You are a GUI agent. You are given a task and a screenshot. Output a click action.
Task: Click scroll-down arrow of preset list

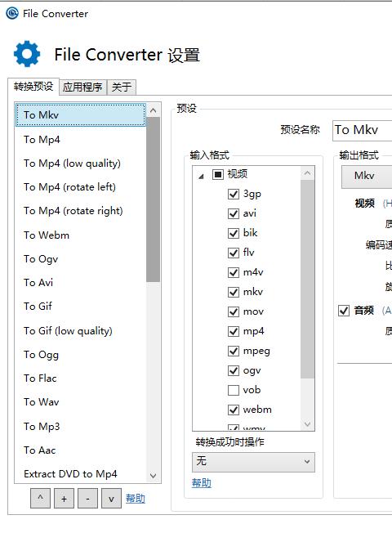pos(153,476)
